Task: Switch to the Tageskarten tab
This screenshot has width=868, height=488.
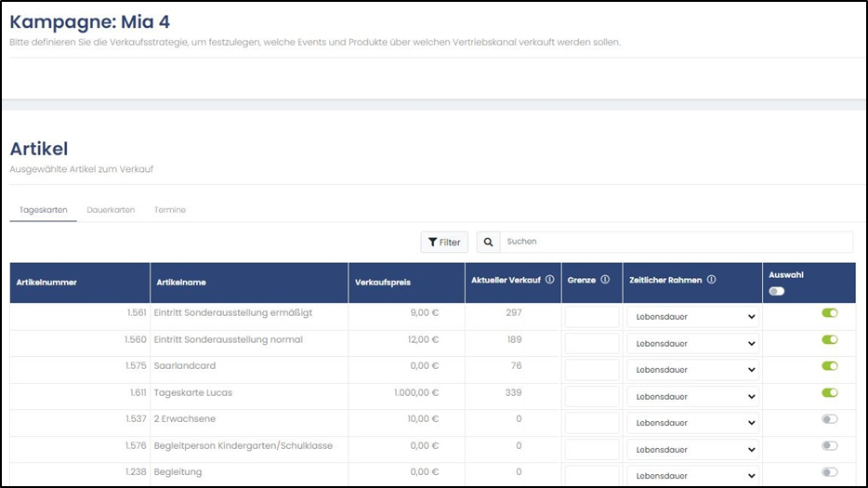Action: 43,210
